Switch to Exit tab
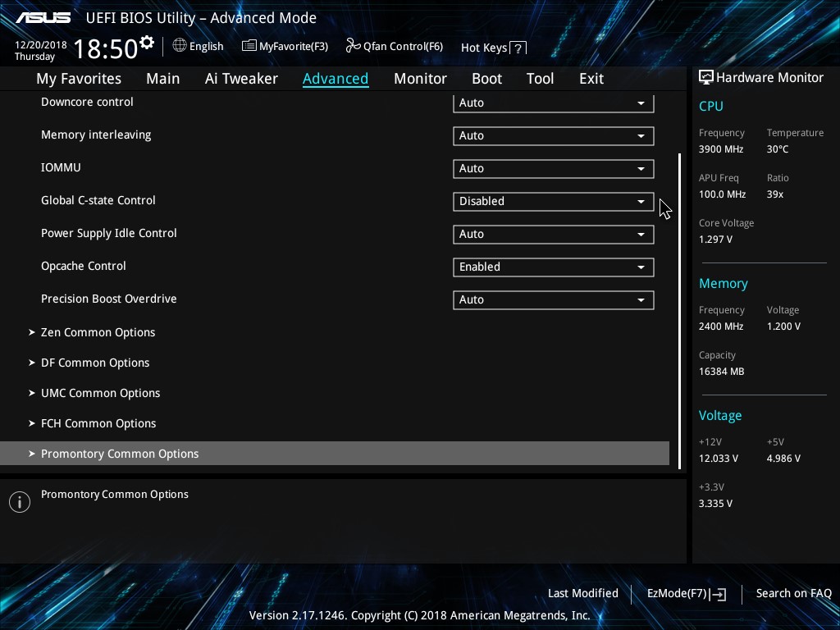This screenshot has height=630, width=840. (591, 79)
